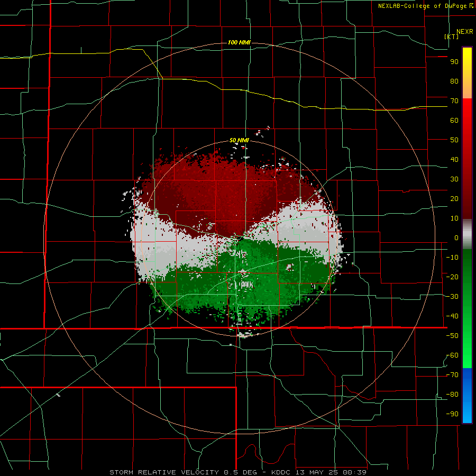Pick the bright red segment of color bar
The image size is (476, 476).
[467, 111]
